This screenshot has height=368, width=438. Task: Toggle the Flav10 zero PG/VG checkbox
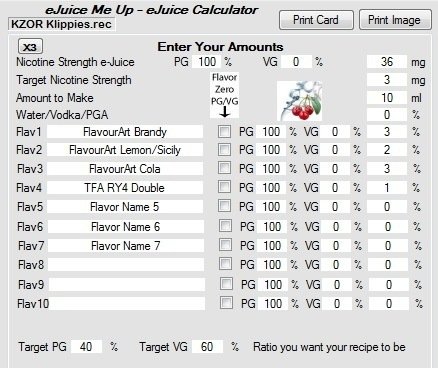pyautogui.click(x=226, y=303)
